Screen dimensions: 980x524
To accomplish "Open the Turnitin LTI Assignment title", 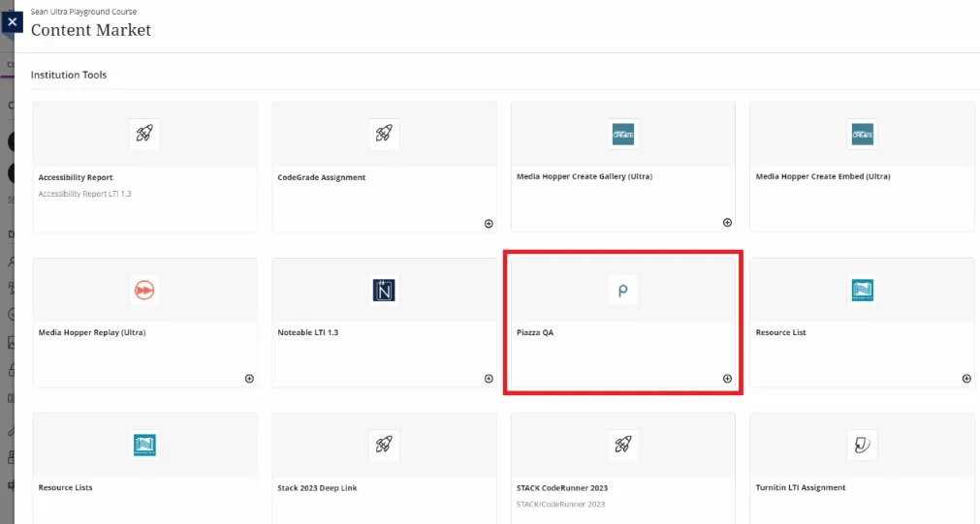I will pyautogui.click(x=801, y=488).
